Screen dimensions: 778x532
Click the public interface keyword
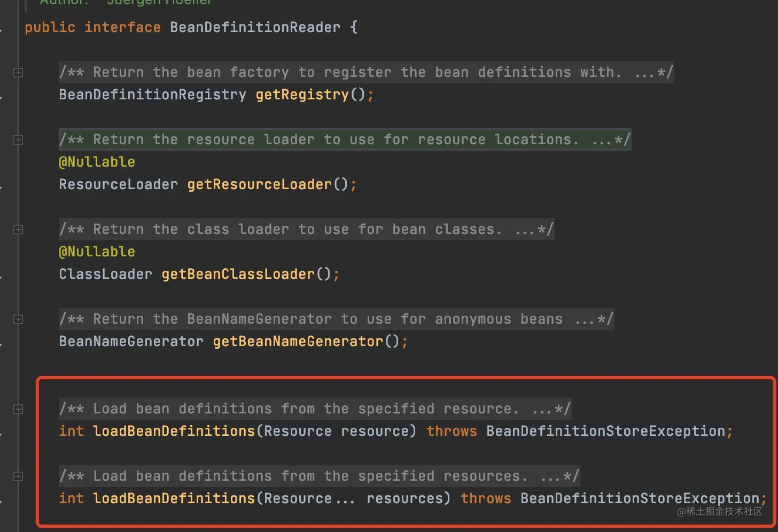pyautogui.click(x=92, y=27)
